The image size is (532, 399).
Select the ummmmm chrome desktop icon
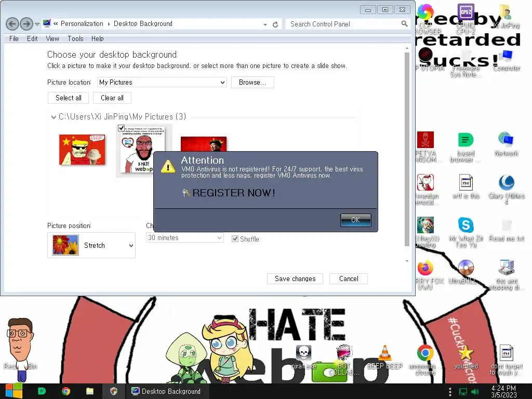[x=425, y=360]
